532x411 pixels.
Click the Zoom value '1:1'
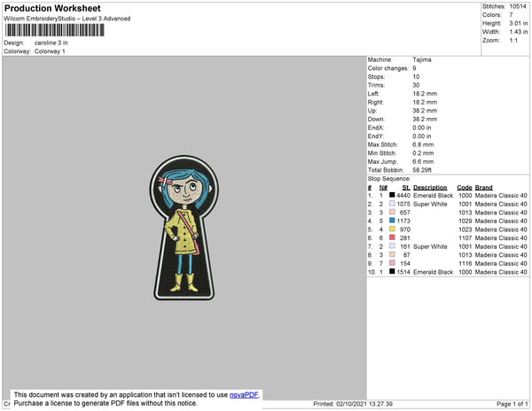pyautogui.click(x=513, y=41)
